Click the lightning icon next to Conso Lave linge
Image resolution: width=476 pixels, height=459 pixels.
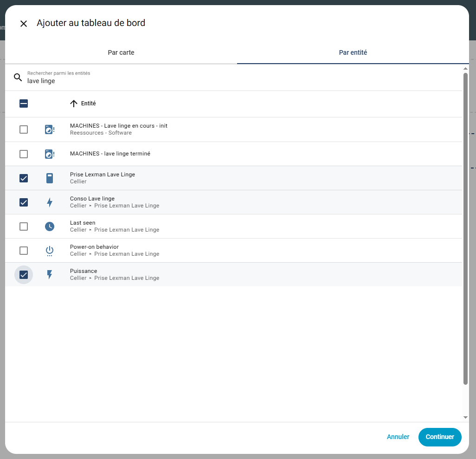coord(50,202)
